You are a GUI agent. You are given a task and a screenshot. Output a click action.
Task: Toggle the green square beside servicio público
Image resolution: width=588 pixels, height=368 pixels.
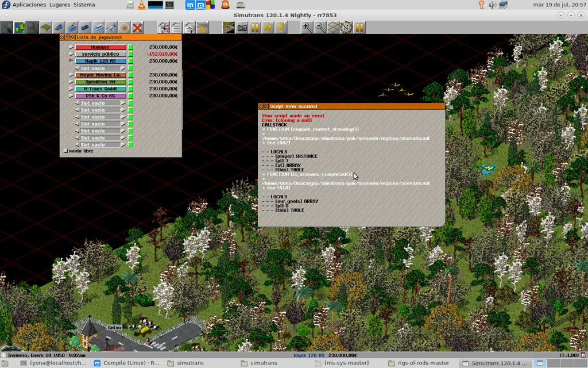coord(130,55)
